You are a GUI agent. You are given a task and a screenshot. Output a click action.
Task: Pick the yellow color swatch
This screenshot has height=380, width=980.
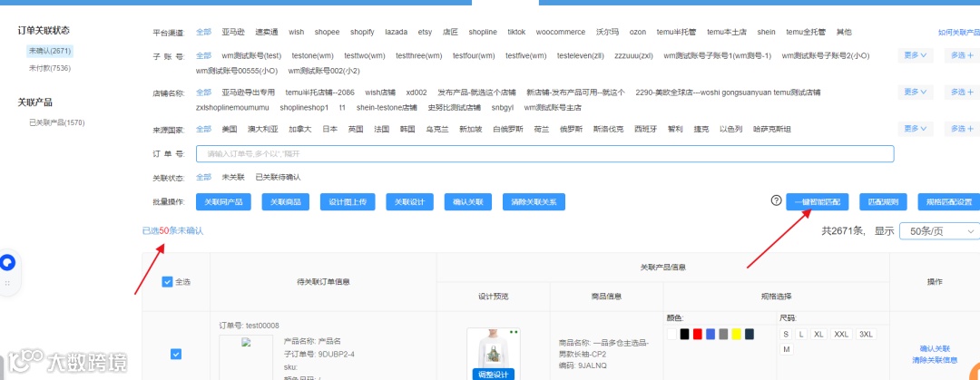(x=736, y=335)
